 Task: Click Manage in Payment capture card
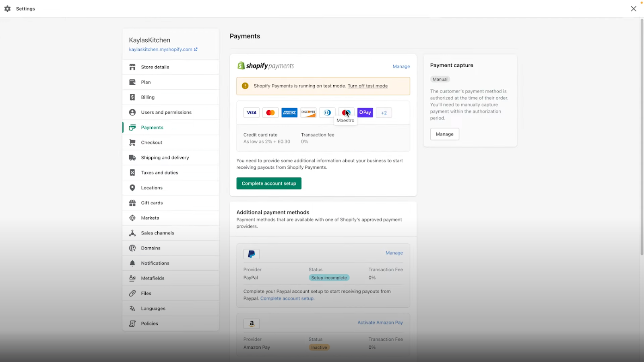click(445, 134)
